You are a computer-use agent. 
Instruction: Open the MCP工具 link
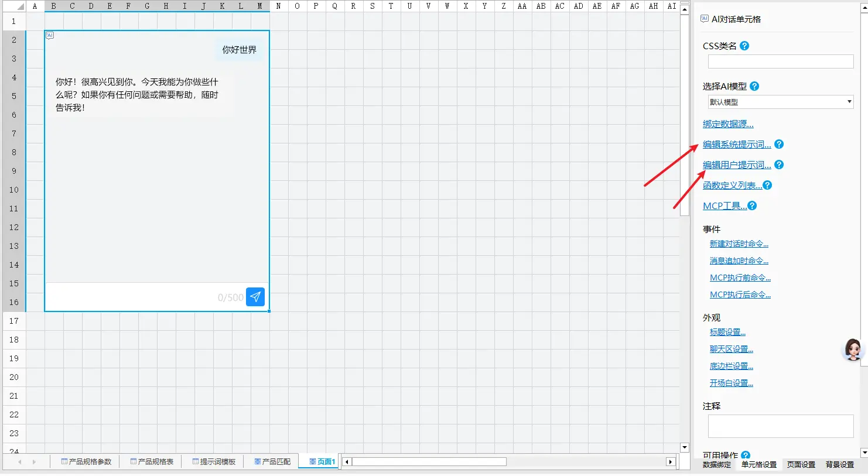tap(725, 206)
